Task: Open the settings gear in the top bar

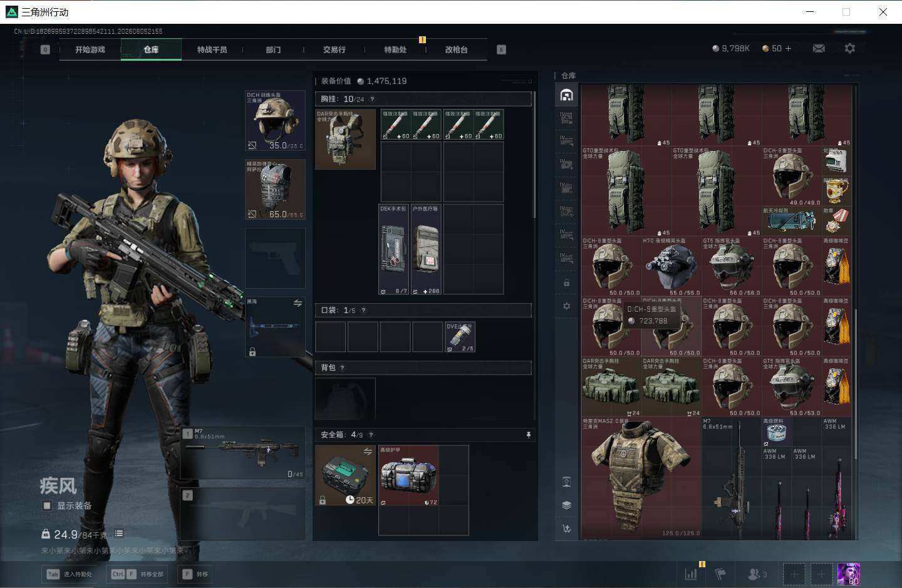Action: (x=850, y=48)
